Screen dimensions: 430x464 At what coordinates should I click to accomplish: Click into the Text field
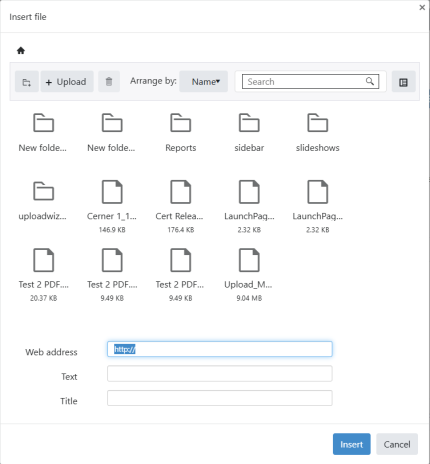(220, 374)
